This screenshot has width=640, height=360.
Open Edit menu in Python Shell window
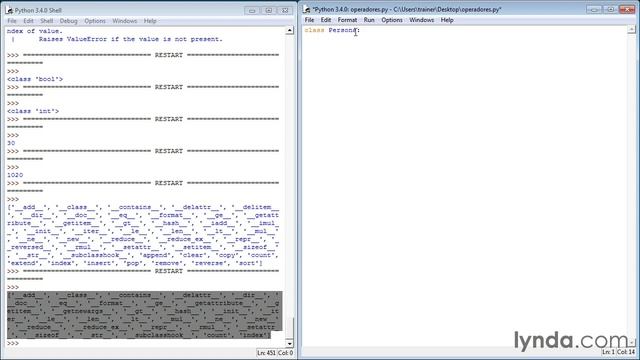click(28, 21)
